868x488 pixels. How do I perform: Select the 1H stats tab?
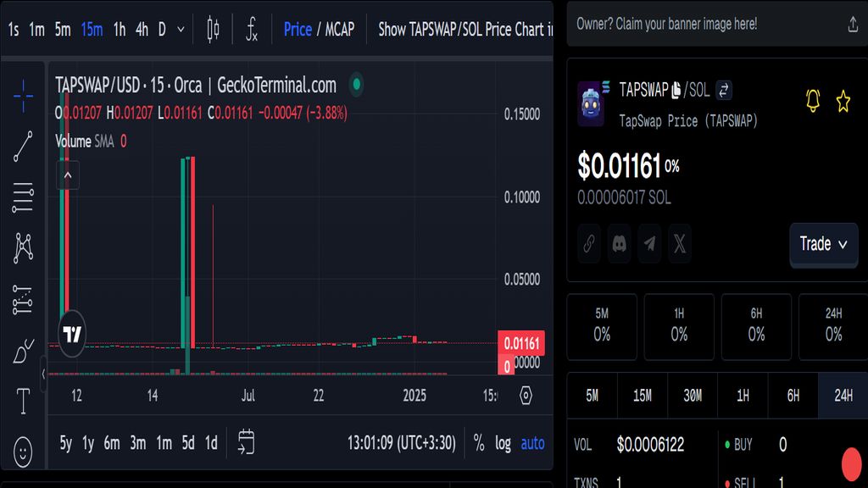coord(743,395)
